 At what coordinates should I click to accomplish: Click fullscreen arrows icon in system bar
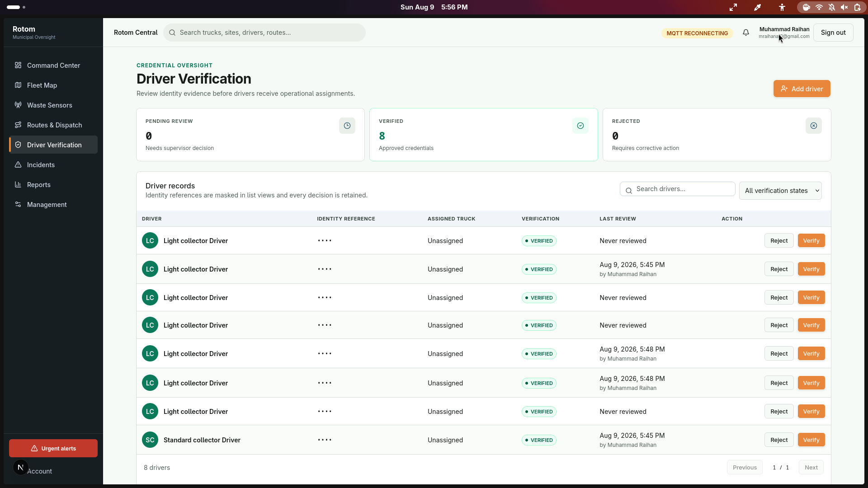(x=733, y=7)
